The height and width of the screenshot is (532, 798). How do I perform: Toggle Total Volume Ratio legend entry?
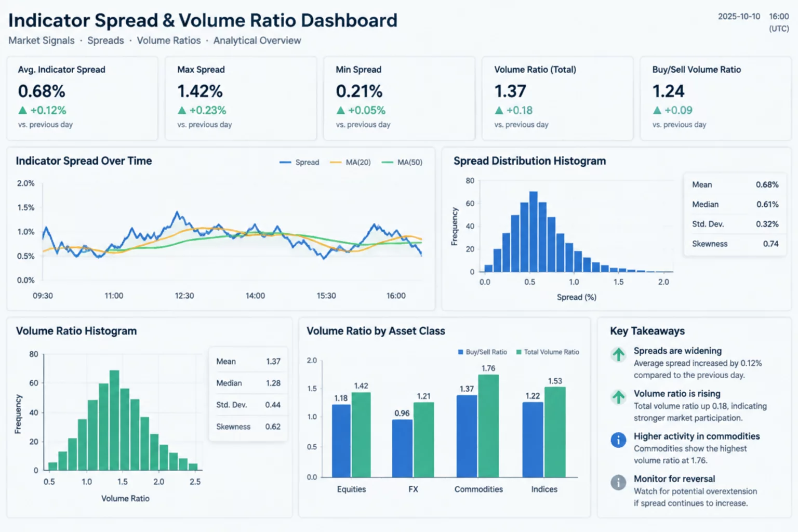click(x=548, y=352)
